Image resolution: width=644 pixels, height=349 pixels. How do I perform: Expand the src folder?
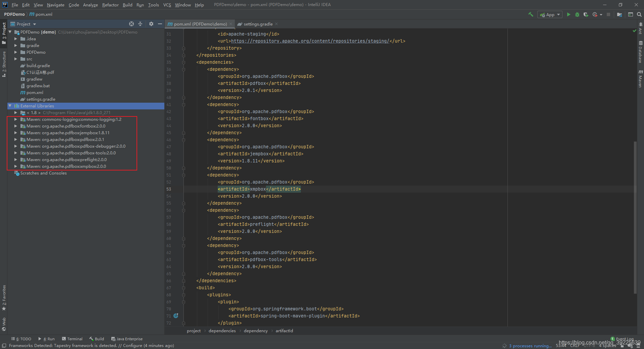pos(15,59)
